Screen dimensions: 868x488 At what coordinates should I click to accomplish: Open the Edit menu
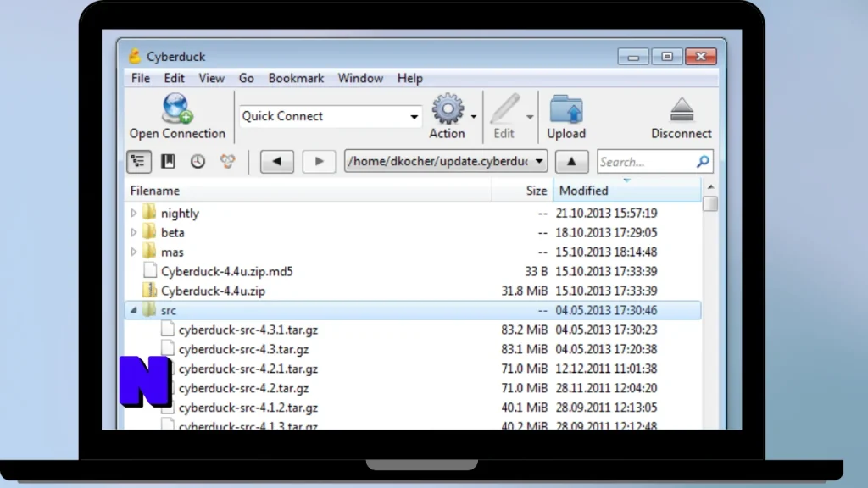click(x=174, y=78)
